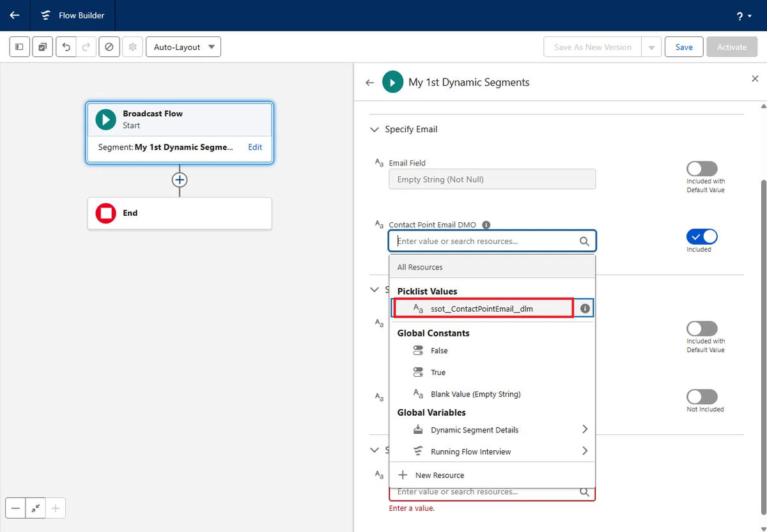Click Contact Point Email DMO info icon

coord(486,225)
